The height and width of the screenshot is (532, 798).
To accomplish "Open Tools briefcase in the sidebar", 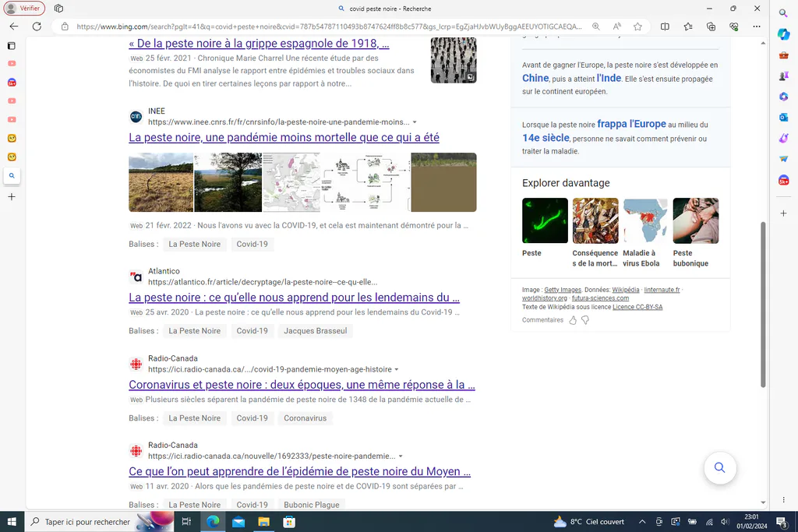I will click(x=784, y=55).
